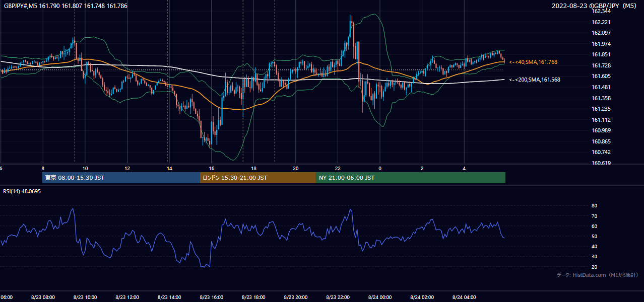Click price axis value 160.619
This screenshot has width=644, height=302.
coord(601,163)
